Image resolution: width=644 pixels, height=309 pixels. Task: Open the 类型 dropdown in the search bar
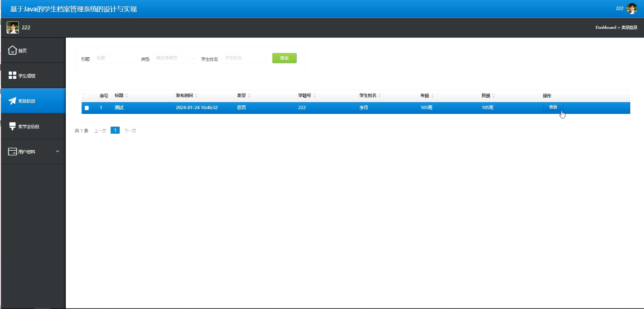(175, 58)
